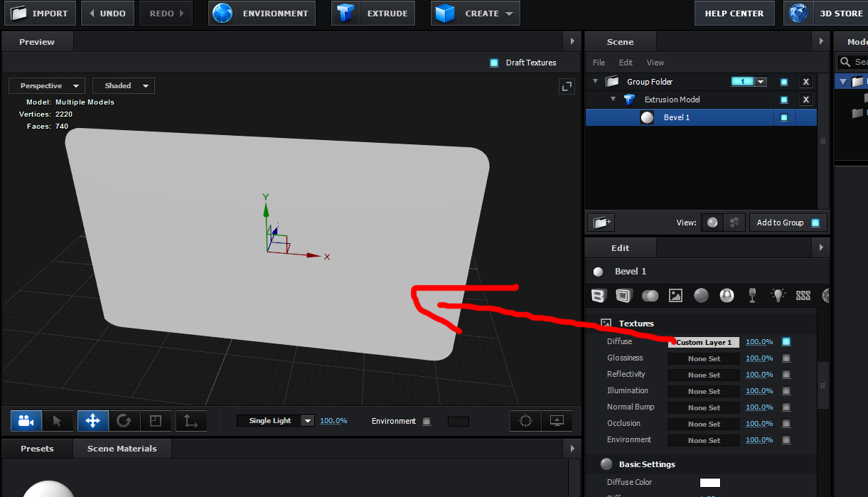
Task: Switch to the Presets tab
Action: pyautogui.click(x=37, y=449)
